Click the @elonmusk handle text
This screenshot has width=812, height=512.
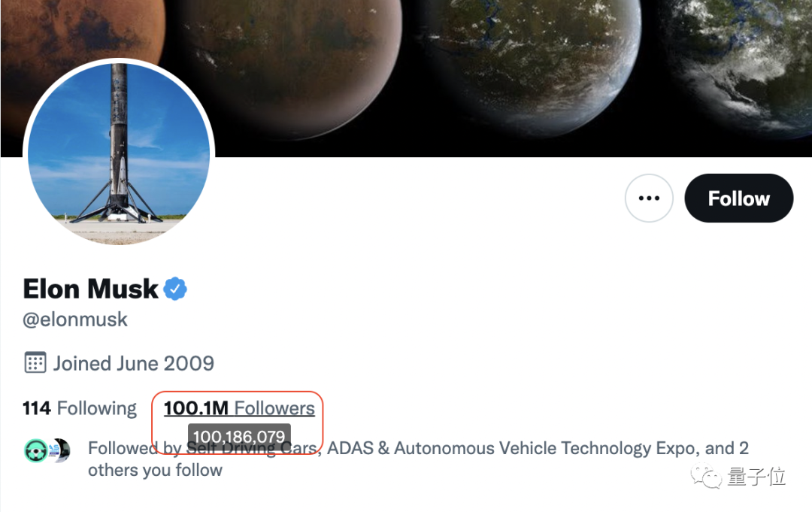click(x=75, y=320)
